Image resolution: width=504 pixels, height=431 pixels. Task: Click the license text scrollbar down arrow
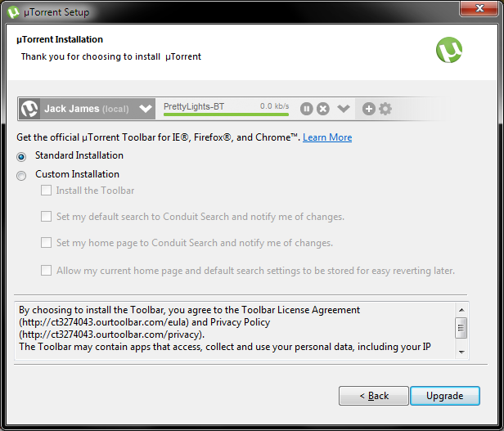pyautogui.click(x=461, y=352)
